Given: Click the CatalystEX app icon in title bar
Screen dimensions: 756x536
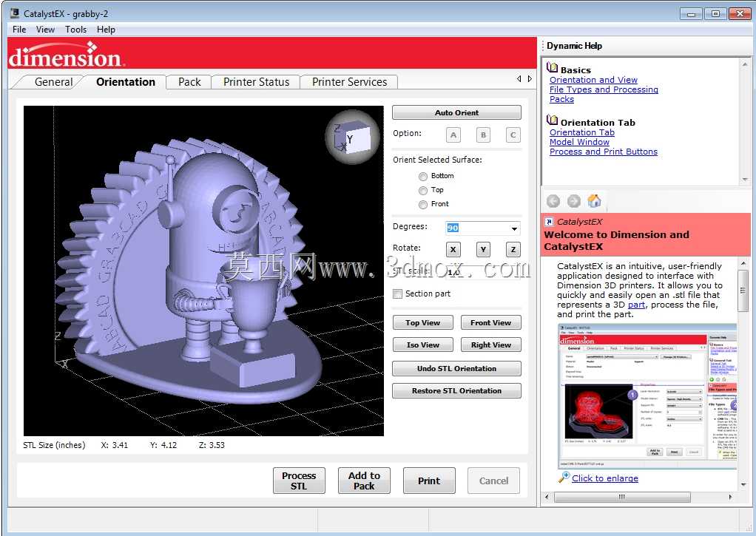Looking at the screenshot, I should pyautogui.click(x=15, y=13).
